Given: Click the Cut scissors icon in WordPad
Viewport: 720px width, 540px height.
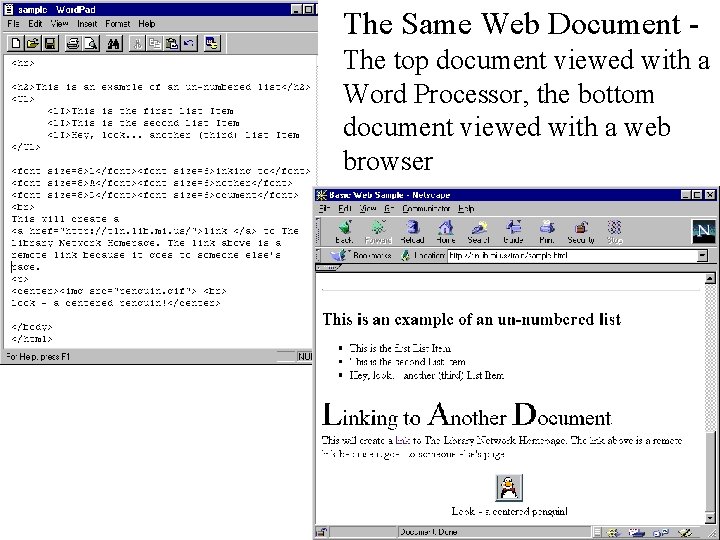Looking at the screenshot, I should (137, 44).
